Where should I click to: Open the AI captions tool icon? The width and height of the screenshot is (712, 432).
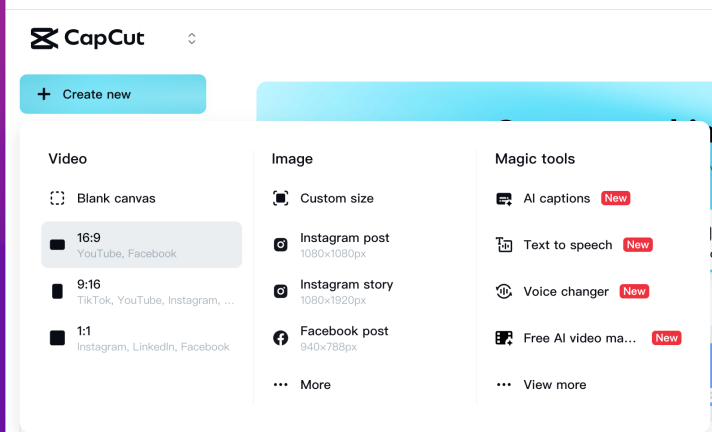504,199
